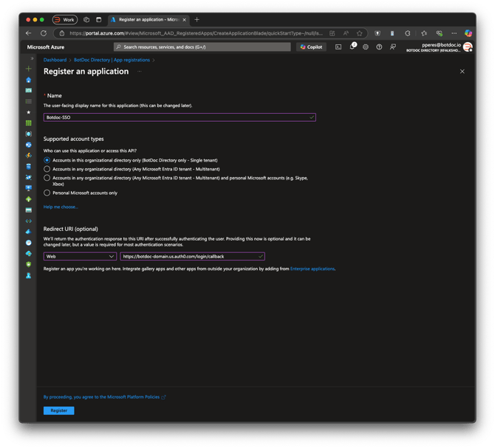The height and width of the screenshot is (448, 495).
Task: Open the feedback icon in the header
Action: click(393, 47)
